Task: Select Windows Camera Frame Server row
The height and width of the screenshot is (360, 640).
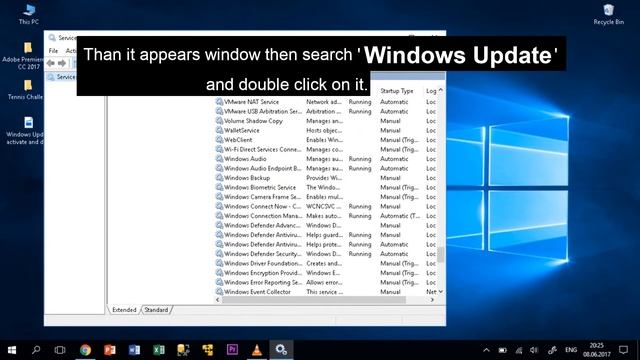Action: click(326, 197)
